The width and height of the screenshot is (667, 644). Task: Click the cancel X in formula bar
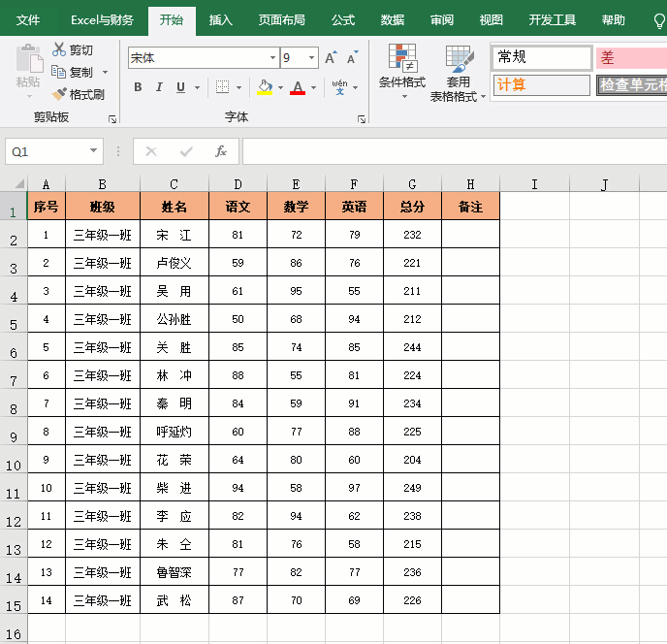pyautogui.click(x=151, y=151)
